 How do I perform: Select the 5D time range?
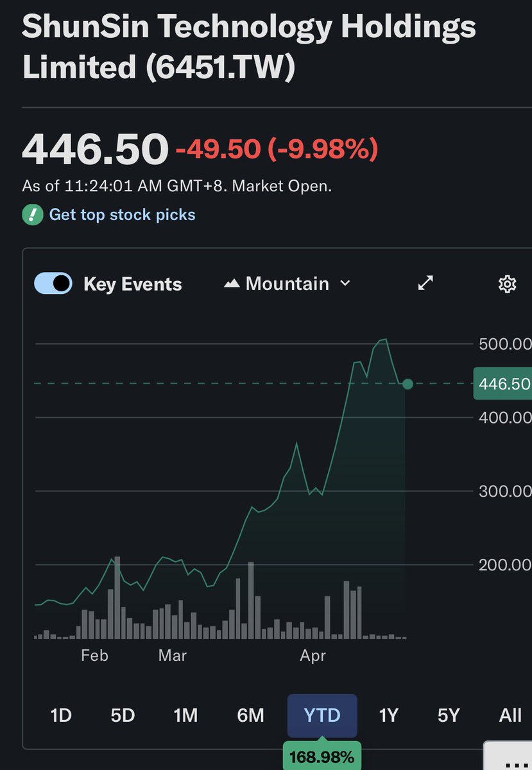[x=123, y=715]
